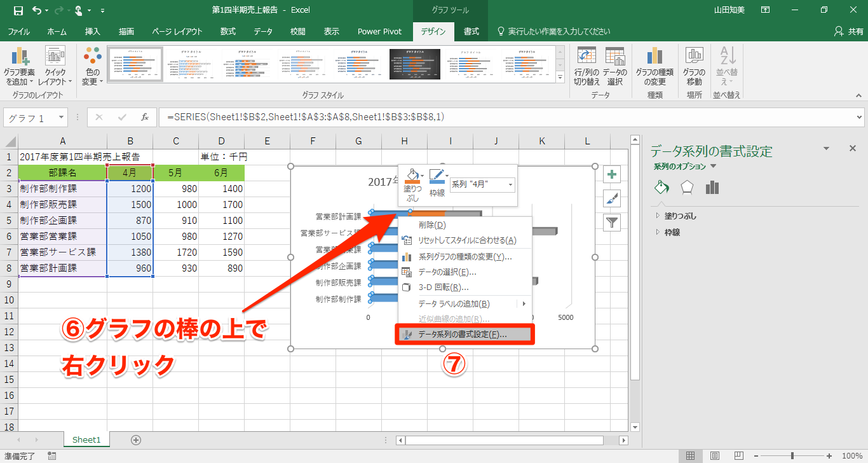868x463 pixels.
Task: Open 系列のオプション dropdown in format pane
Action: pos(685,167)
